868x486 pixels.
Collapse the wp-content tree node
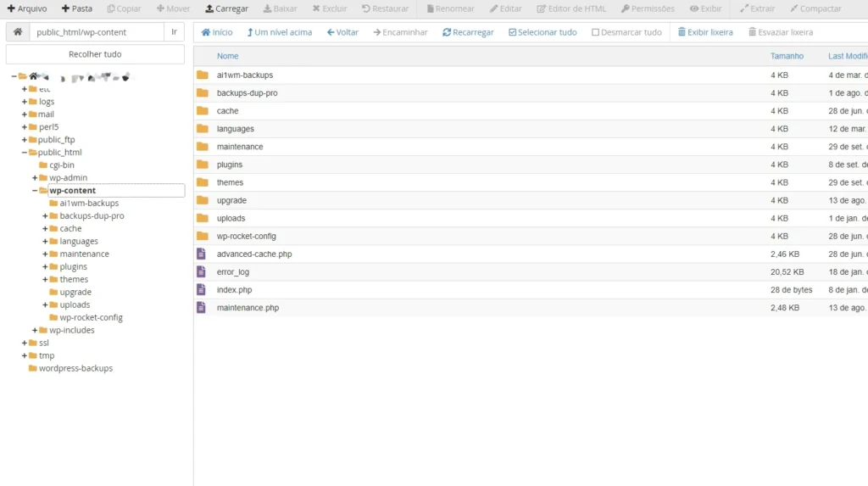pyautogui.click(x=35, y=191)
